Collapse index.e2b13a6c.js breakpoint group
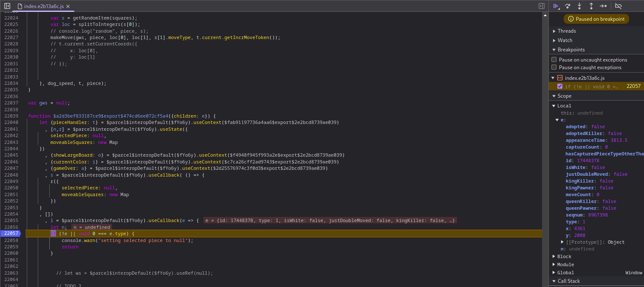Viewport: 644px width, 287px height. coord(553,78)
